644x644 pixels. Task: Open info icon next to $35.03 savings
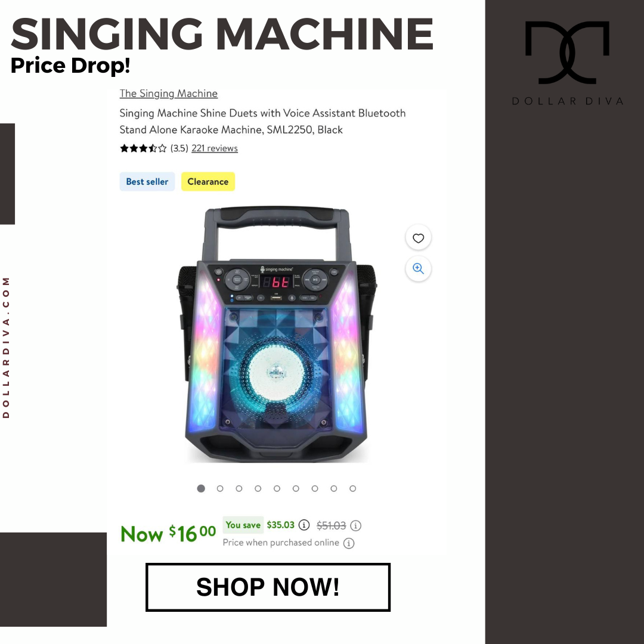pyautogui.click(x=304, y=525)
